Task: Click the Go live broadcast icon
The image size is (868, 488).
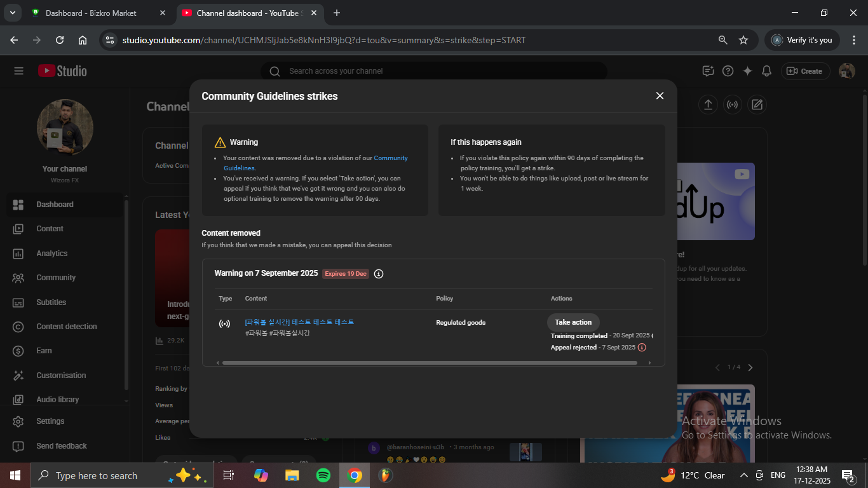Action: [732, 105]
